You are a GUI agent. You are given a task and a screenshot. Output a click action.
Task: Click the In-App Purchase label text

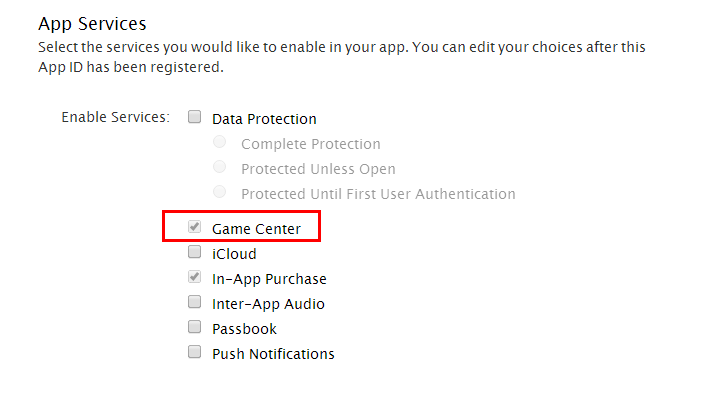pyautogui.click(x=269, y=279)
